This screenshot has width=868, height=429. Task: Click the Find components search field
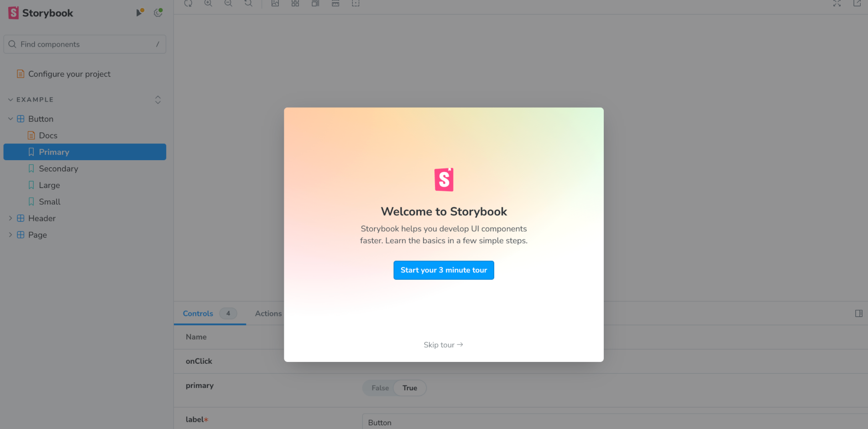point(85,44)
